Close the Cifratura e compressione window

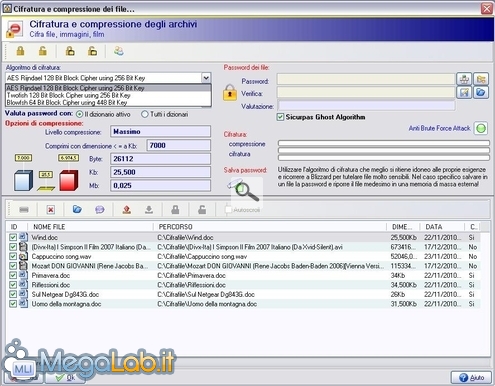pos(487,8)
